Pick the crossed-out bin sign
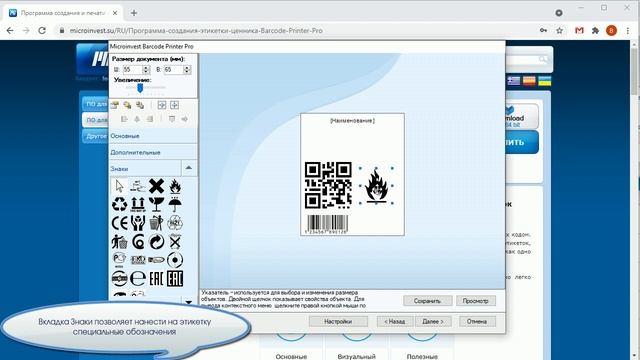This screenshot has width=640, height=360. (175, 242)
